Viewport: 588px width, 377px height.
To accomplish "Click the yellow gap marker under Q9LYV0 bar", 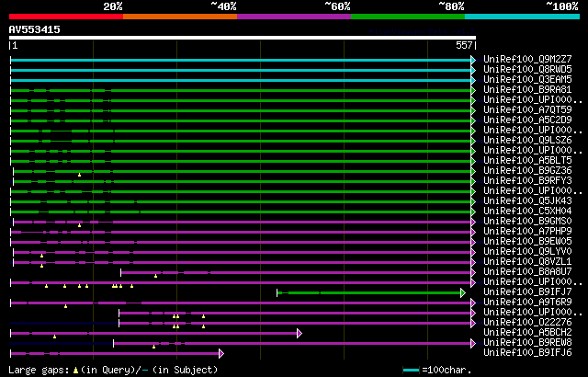I will pyautogui.click(x=41, y=256).
